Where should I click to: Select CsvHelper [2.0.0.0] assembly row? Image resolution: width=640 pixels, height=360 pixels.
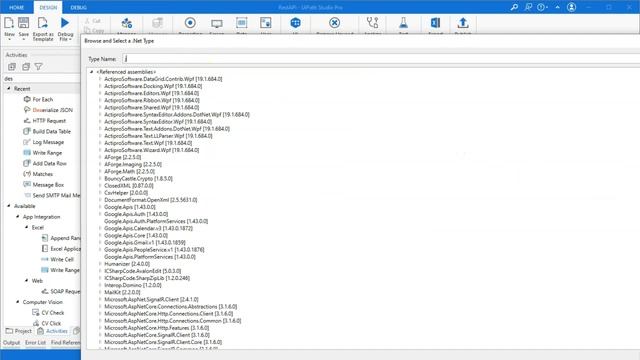pyautogui.click(x=126, y=193)
